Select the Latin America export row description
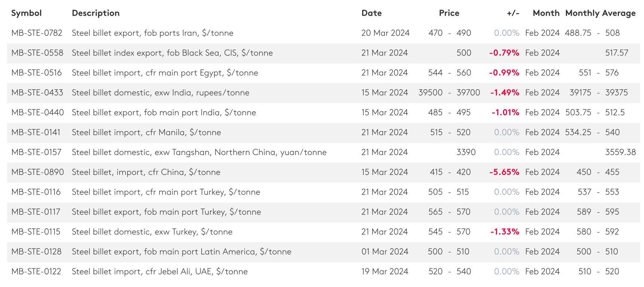This screenshot has width=644, height=287. [x=181, y=251]
